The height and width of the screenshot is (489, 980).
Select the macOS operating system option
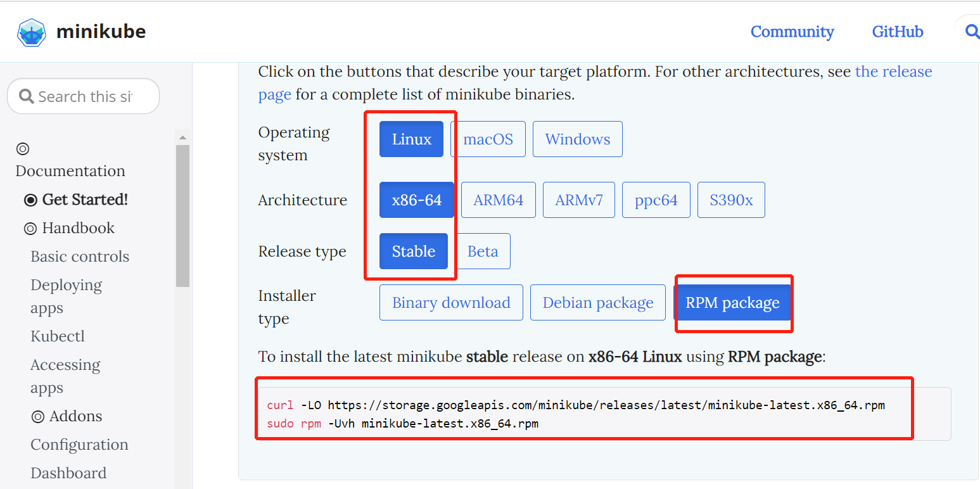pos(488,139)
